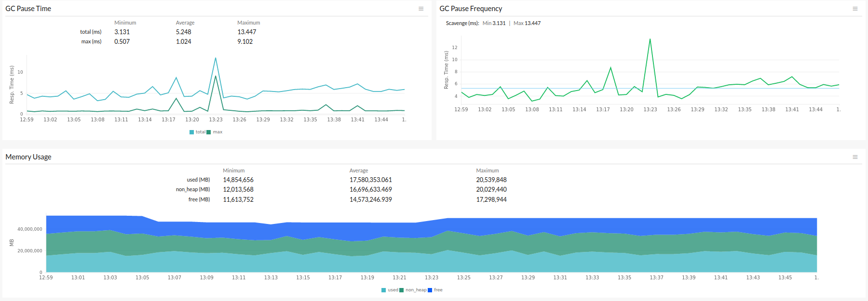
Task: Click the highest peak on the green Scavenge line
Action: (650, 39)
